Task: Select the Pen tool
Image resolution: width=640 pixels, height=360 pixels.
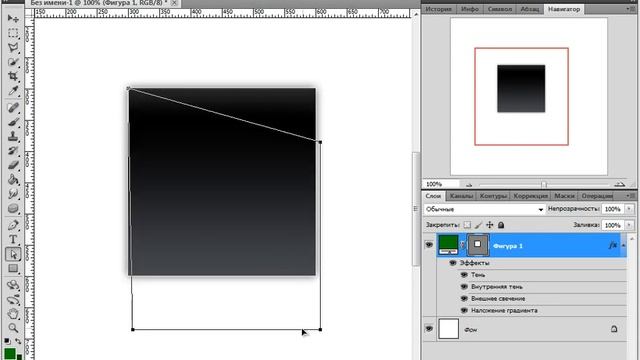Action: tap(13, 225)
